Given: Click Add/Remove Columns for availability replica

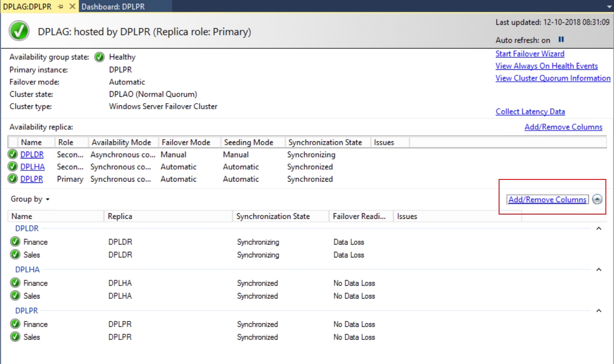Looking at the screenshot, I should (x=563, y=127).
